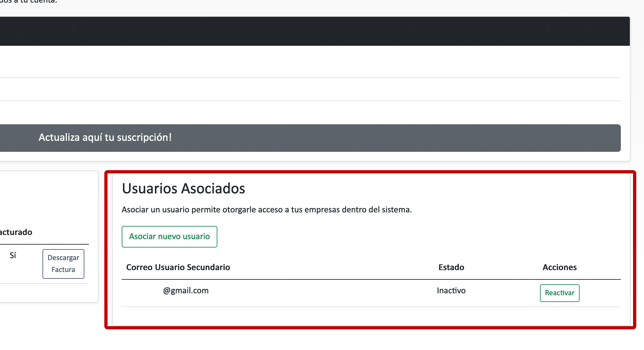Screen dimensions: 644x350
Task: Click the Facturado column header
Action: pyautogui.click(x=16, y=232)
